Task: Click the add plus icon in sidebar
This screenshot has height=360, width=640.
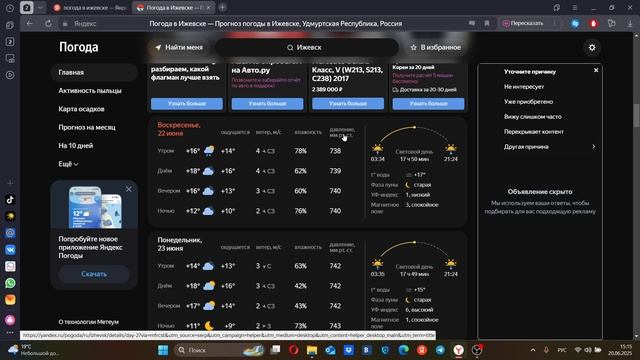Action: click(10, 183)
